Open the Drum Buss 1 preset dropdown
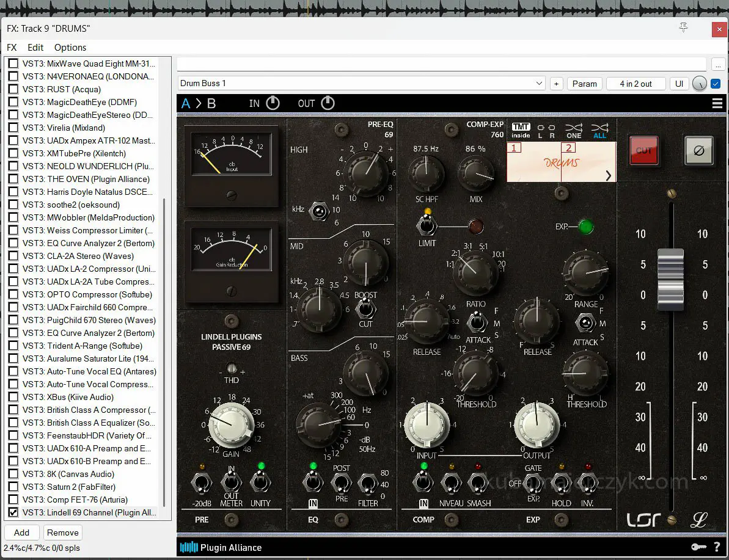This screenshot has height=560, width=729. tap(539, 84)
